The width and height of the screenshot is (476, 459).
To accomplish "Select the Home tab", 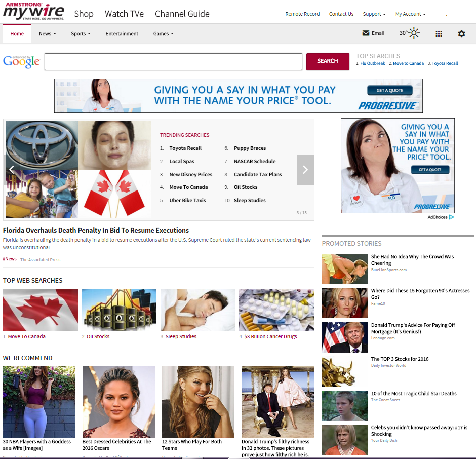I will 17,33.
